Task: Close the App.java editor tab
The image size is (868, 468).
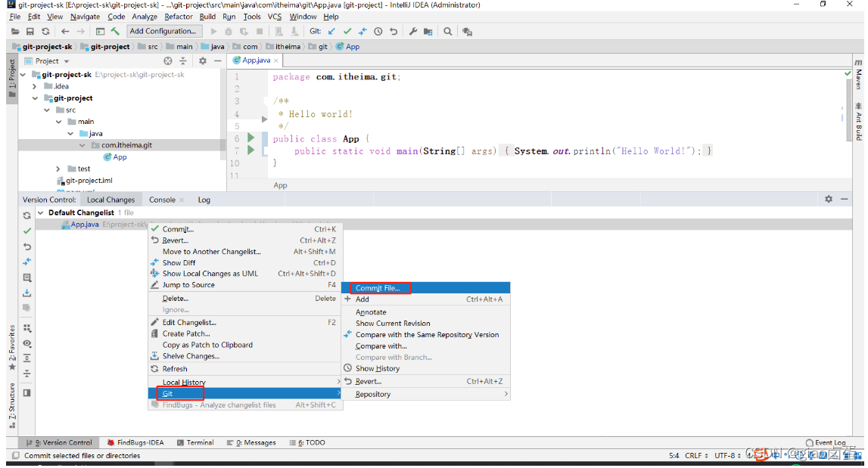Action: click(276, 60)
